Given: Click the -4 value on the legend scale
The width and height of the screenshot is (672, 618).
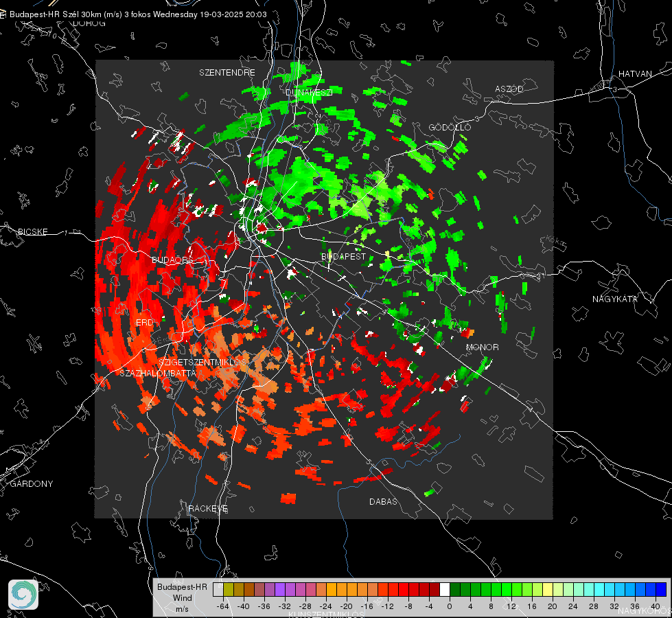Looking at the screenshot, I should click(429, 606).
